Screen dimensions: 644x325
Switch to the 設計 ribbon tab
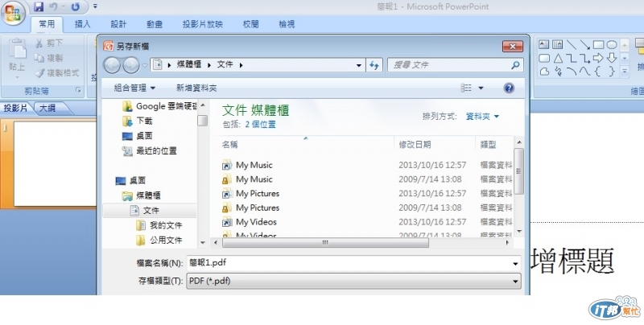tap(118, 24)
